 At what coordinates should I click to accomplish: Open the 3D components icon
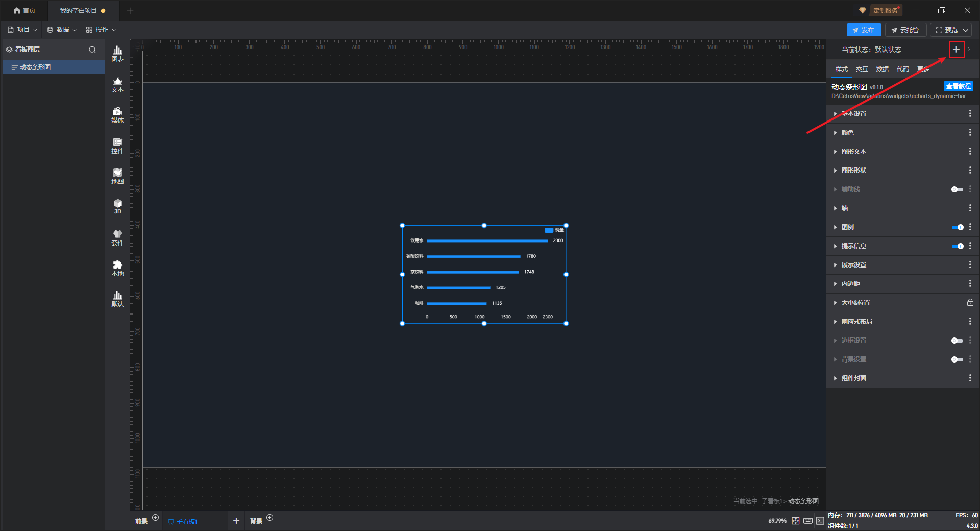[x=117, y=207]
